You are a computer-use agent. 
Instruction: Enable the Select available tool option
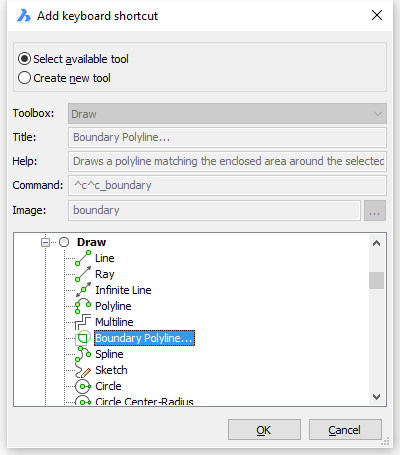click(24, 59)
